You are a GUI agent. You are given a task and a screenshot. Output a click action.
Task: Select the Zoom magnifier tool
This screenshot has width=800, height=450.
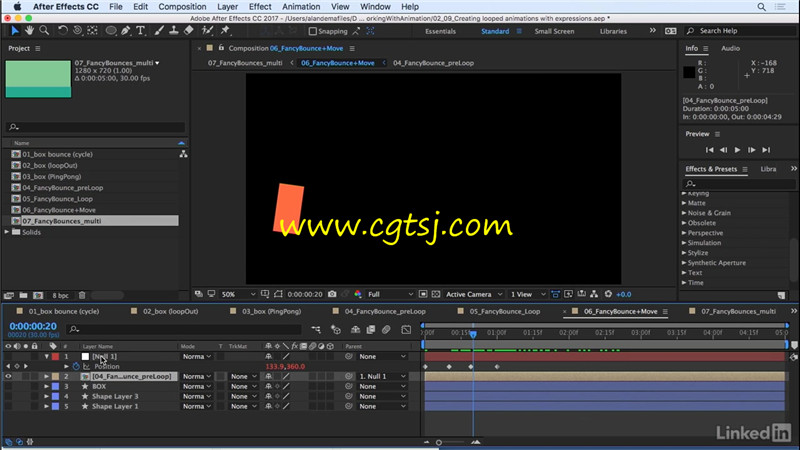coord(44,31)
